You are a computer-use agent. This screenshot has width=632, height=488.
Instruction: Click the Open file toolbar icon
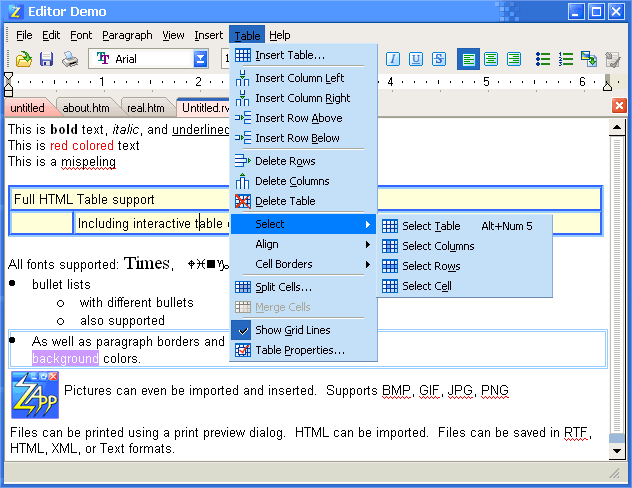click(24, 60)
